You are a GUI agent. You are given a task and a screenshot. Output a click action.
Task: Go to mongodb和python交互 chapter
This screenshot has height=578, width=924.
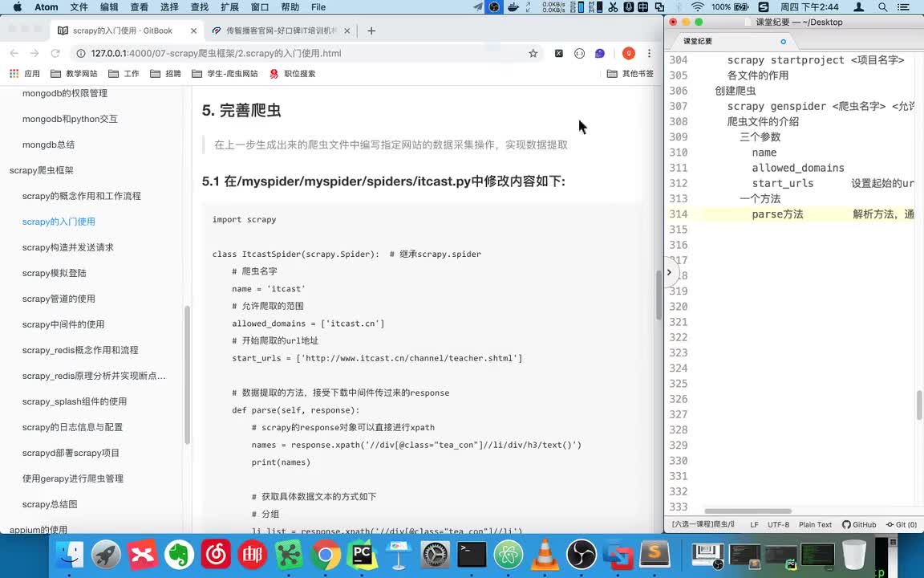[70, 119]
